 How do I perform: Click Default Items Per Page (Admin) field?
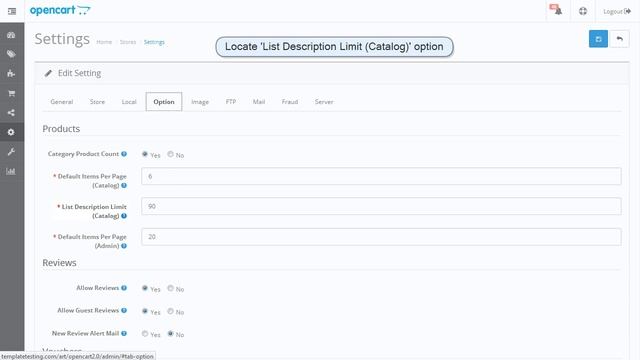381,237
